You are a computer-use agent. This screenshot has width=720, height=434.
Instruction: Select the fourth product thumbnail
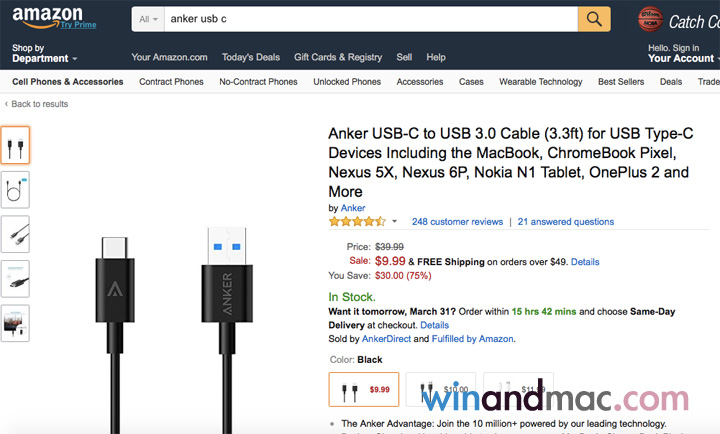click(x=16, y=278)
